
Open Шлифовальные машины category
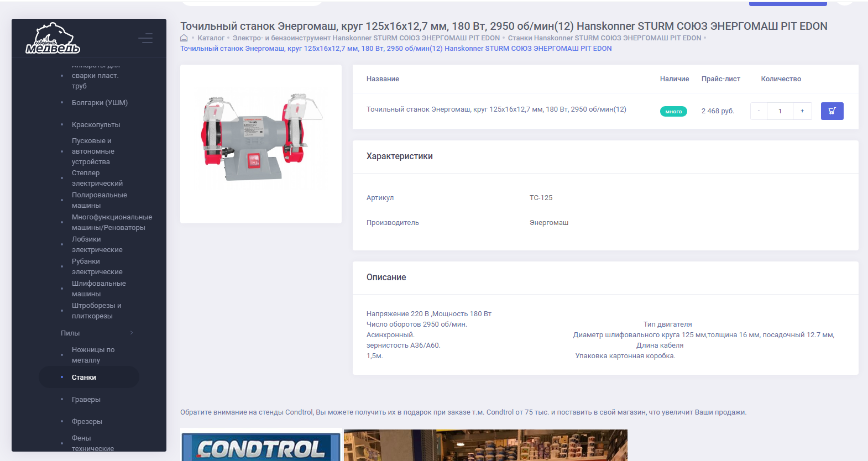(99, 289)
